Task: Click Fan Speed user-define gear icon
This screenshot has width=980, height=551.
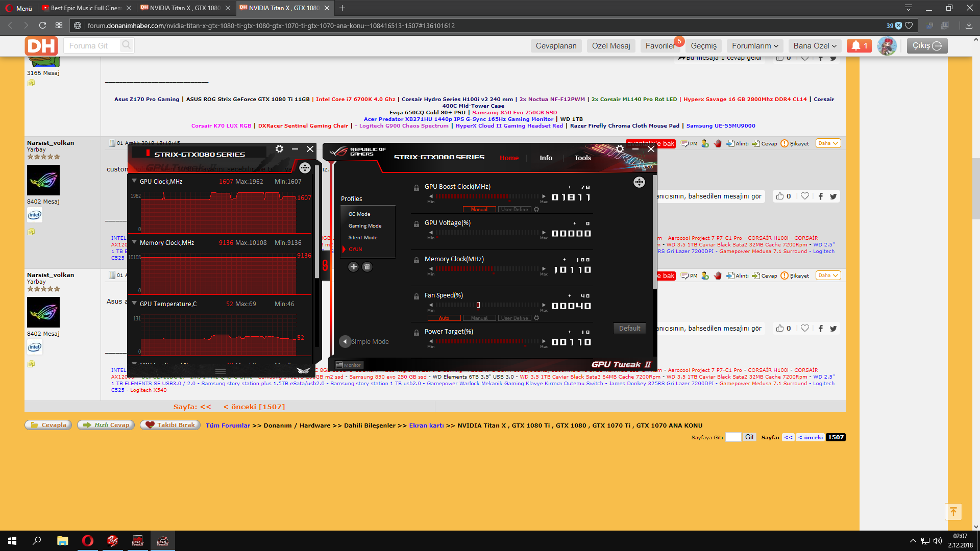Action: coord(536,318)
